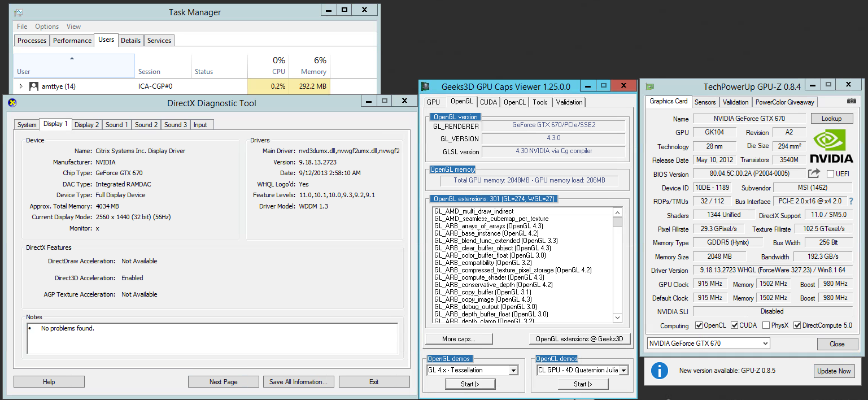
Task: Switch to the CUDA tab in GPU Caps Viewer
Action: [x=488, y=102]
